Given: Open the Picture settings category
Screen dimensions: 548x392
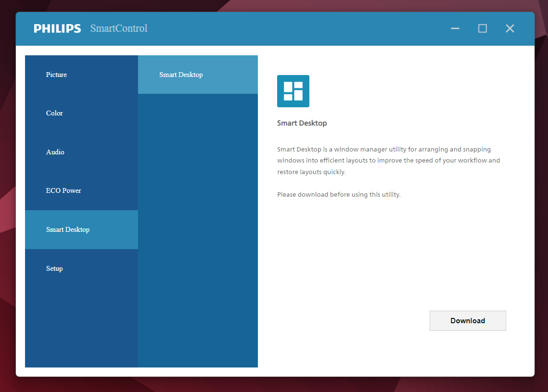Looking at the screenshot, I should point(57,75).
